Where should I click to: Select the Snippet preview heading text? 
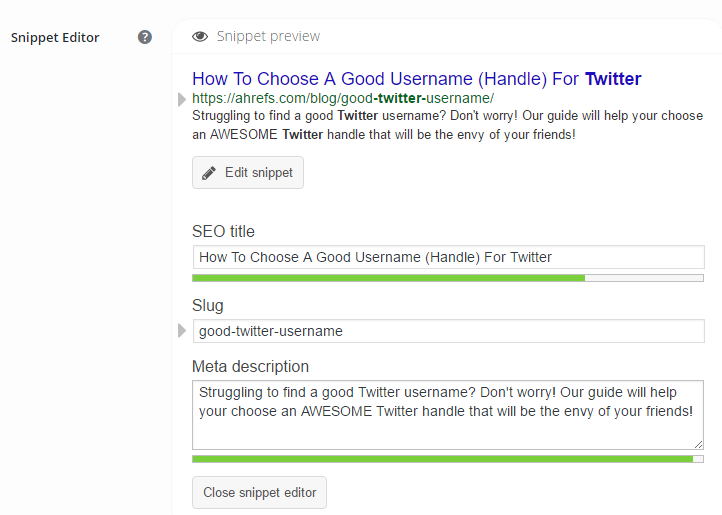coord(268,36)
